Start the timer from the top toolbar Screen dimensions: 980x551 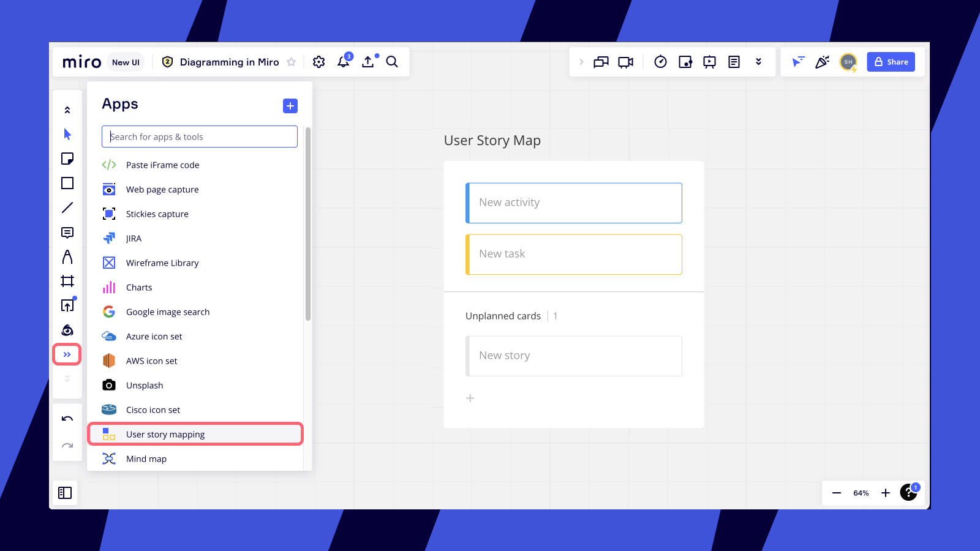[661, 62]
